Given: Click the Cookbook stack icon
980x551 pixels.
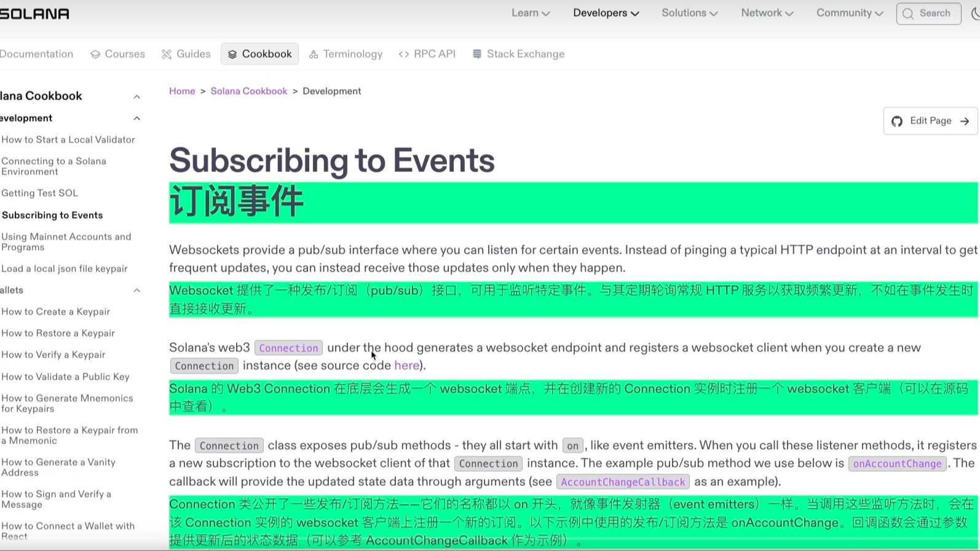Looking at the screenshot, I should coord(232,54).
